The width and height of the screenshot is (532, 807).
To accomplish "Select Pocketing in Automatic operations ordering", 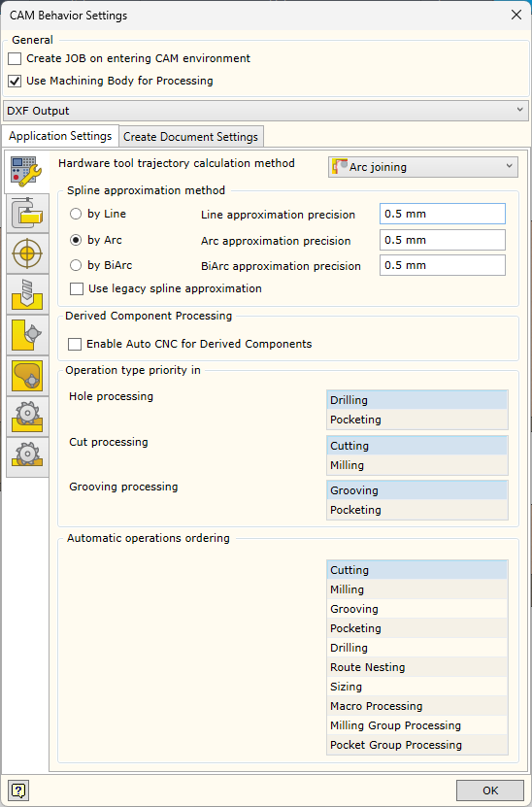I will pos(417,628).
